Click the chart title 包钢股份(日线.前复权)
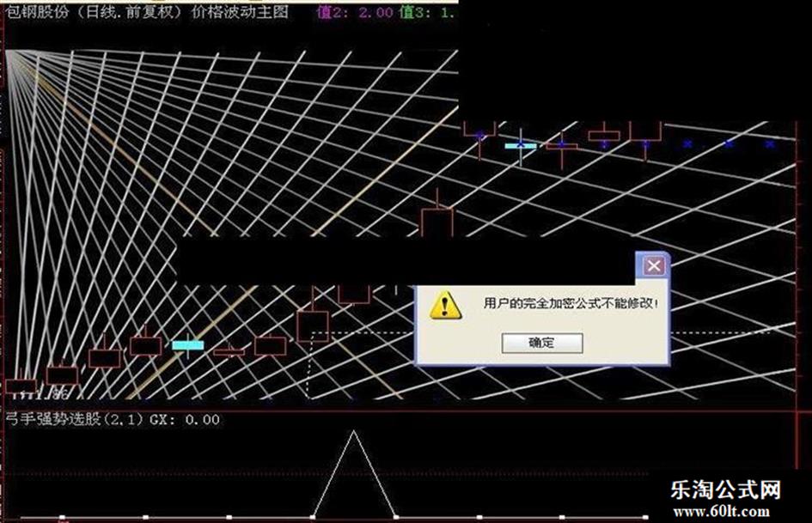 [x=94, y=12]
